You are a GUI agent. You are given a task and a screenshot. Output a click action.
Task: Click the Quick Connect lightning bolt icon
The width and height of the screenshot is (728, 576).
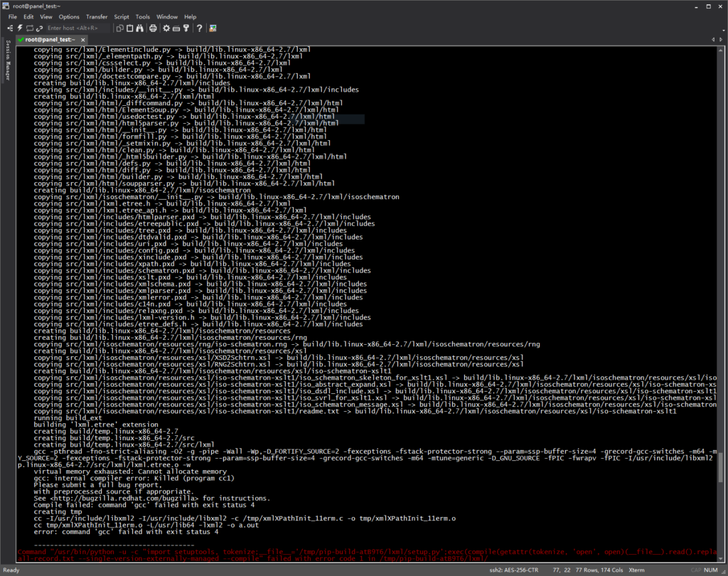19,28
